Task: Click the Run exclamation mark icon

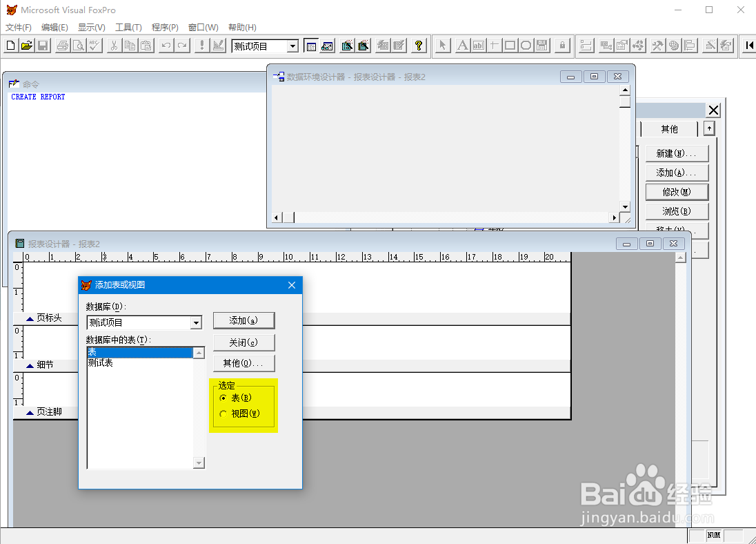Action: point(201,46)
